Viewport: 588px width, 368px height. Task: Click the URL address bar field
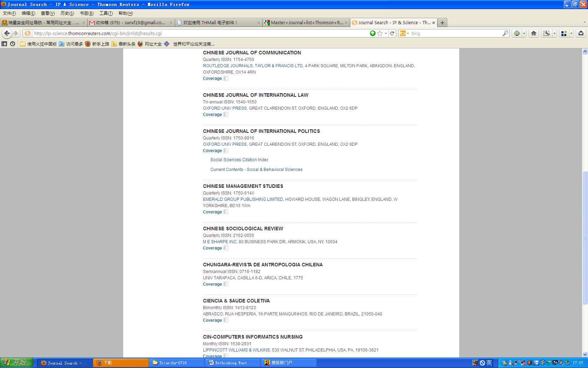pos(201,33)
